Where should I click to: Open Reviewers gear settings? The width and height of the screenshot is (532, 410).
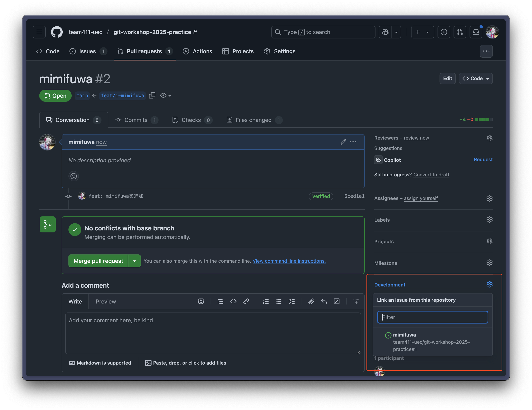489,138
